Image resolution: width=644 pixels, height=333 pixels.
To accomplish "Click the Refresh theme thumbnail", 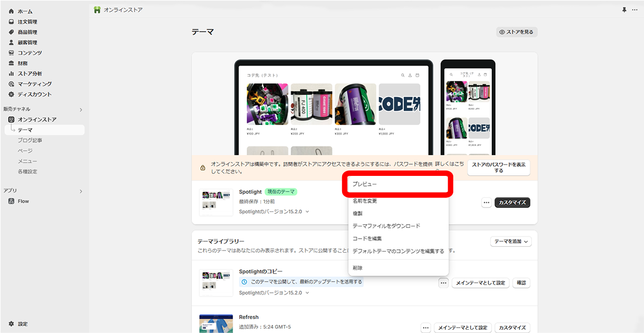I will tap(216, 323).
